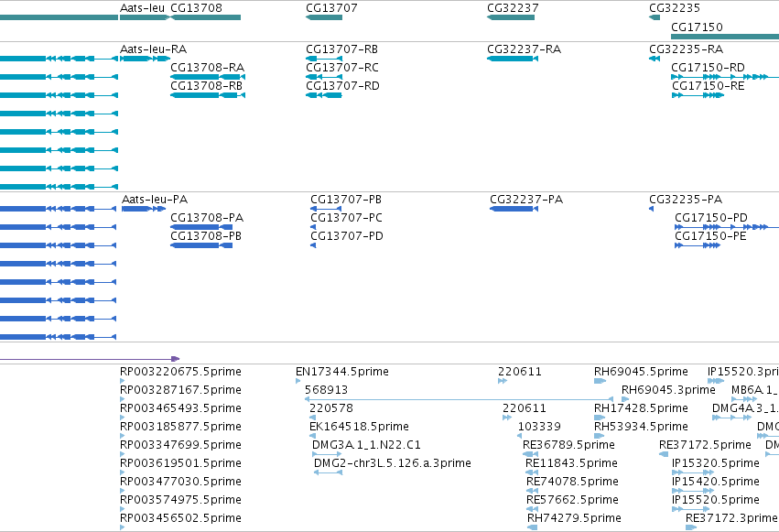The height and width of the screenshot is (532, 779).
Task: Click EST RP003574975.5prime
Action: coord(181,500)
